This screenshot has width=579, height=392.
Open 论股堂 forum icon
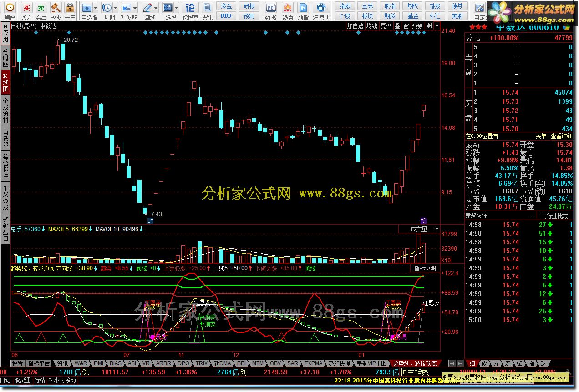click(191, 11)
